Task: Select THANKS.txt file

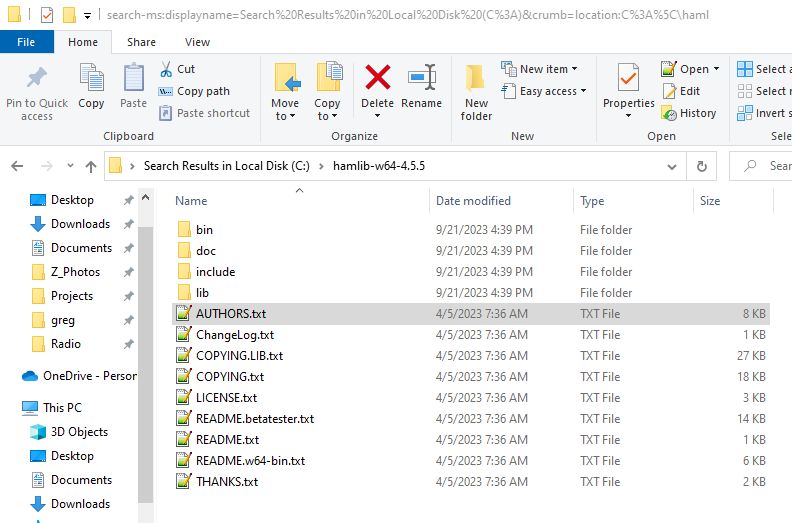Action: click(471, 482)
